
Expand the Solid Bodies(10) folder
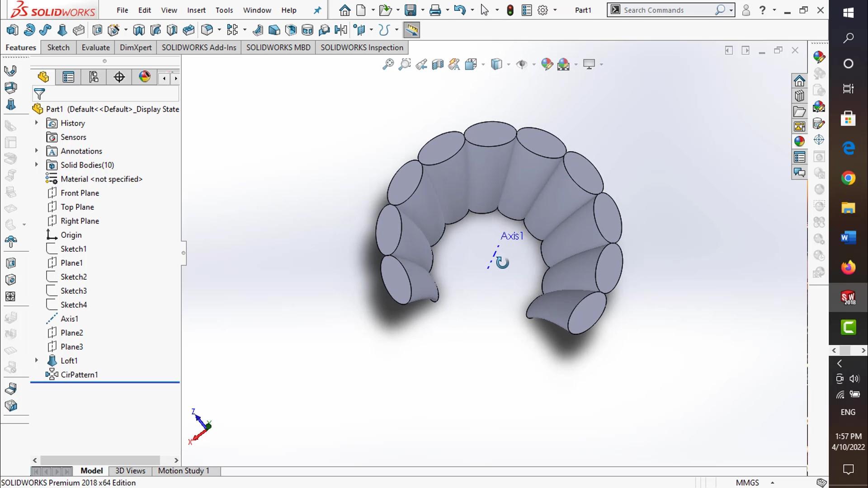(x=37, y=165)
